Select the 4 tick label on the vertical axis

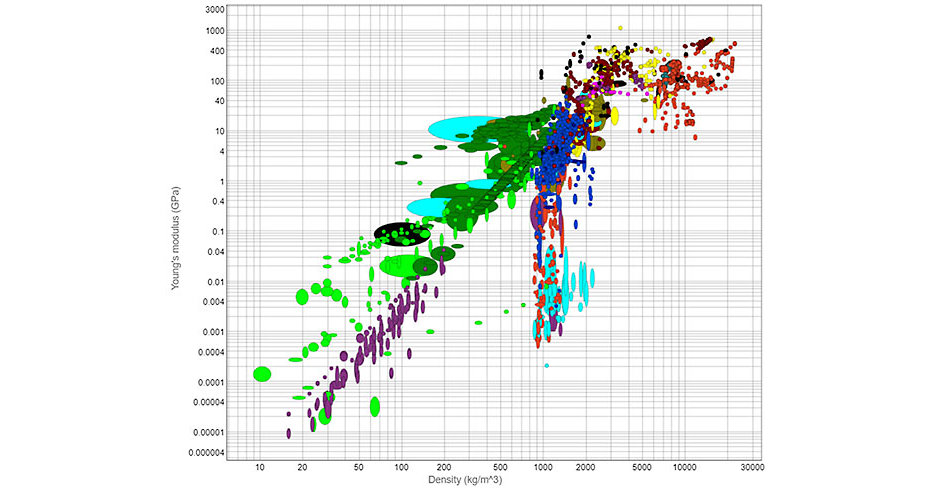point(222,152)
